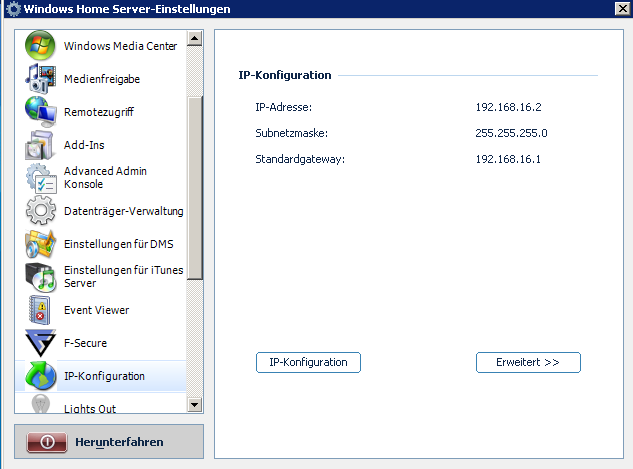
Task: Select the Medienfreigabe category
Action: click(x=102, y=79)
